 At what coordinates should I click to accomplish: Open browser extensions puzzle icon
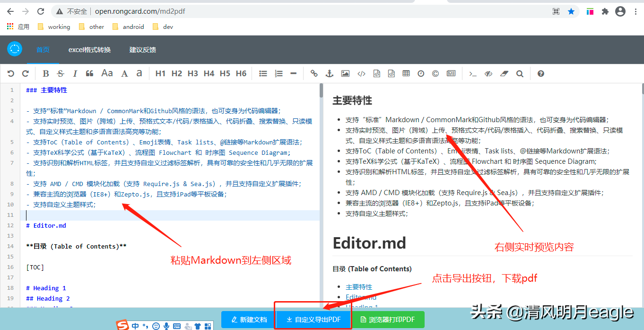pos(605,11)
